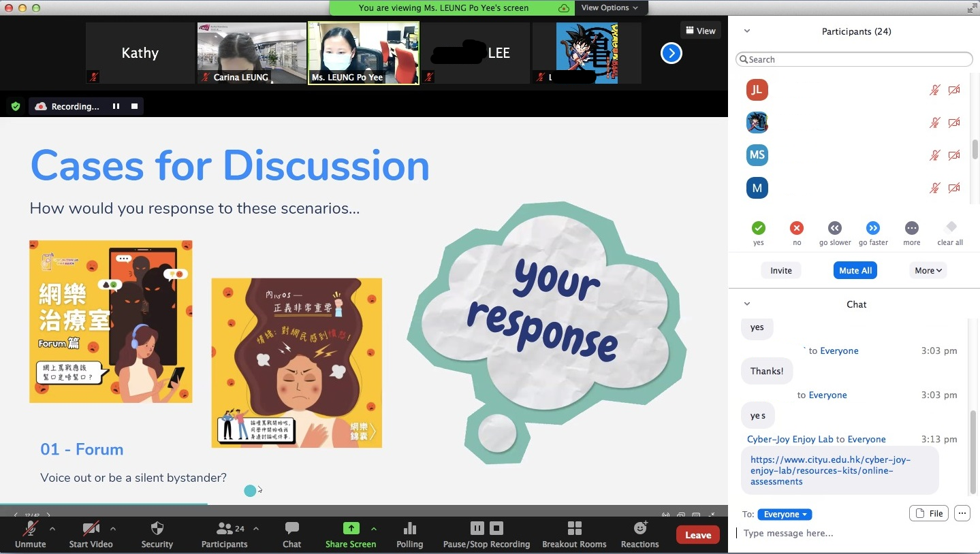Click the green yes reaction icon
980x554 pixels.
[758, 228]
